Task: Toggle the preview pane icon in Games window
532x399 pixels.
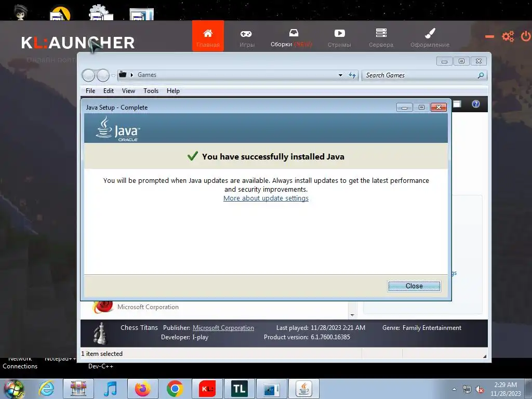Action: pos(457,104)
